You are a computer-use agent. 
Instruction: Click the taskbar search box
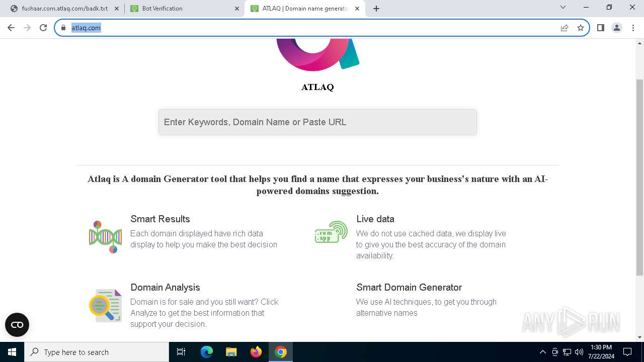tap(97, 352)
